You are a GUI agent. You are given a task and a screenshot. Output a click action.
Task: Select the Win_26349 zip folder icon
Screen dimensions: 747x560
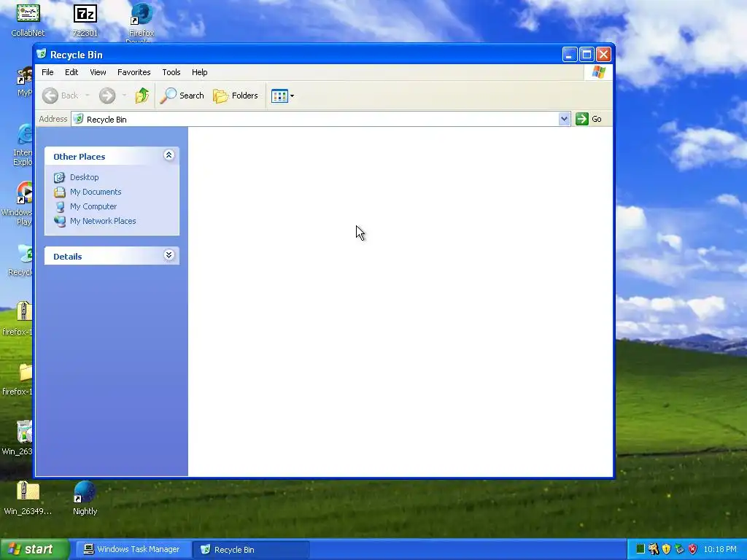28,498
